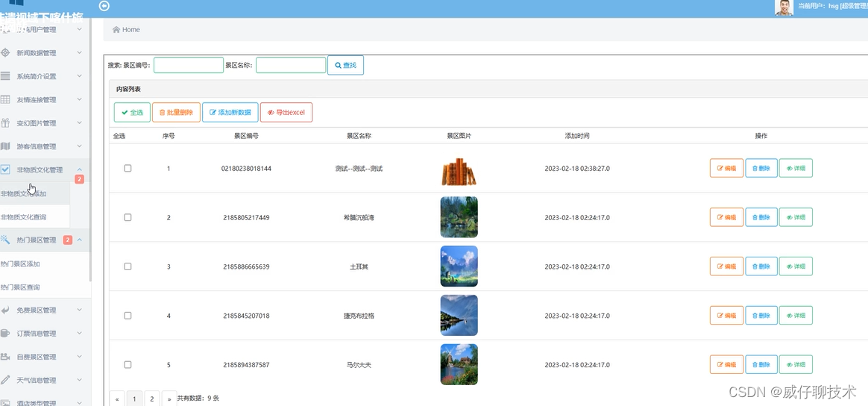This screenshot has width=868, height=406.
Task: Select pagination page 1
Action: 134,399
